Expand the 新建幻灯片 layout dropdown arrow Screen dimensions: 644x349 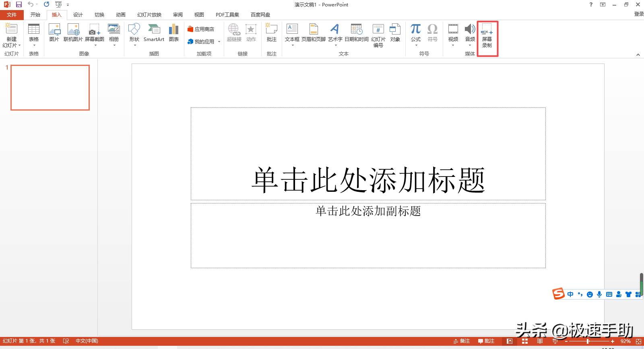(x=19, y=45)
